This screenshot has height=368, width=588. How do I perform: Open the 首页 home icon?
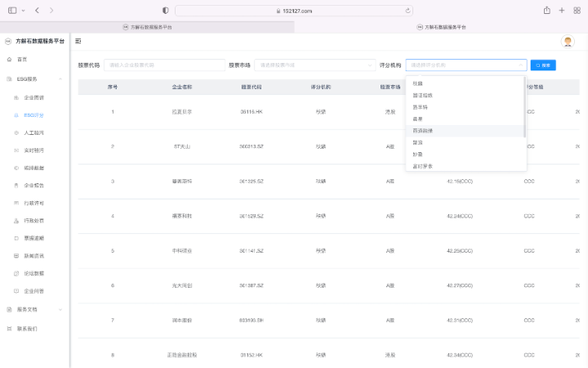pyautogui.click(x=9, y=60)
